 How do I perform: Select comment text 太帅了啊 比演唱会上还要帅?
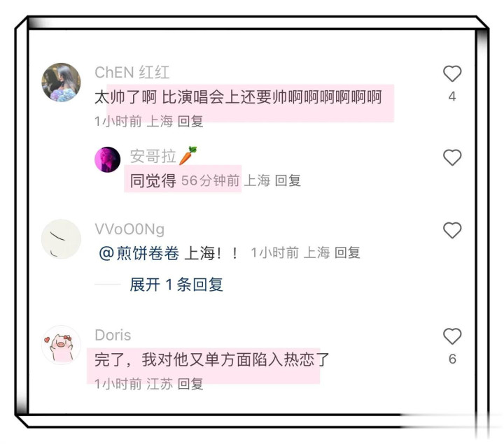[x=190, y=97]
